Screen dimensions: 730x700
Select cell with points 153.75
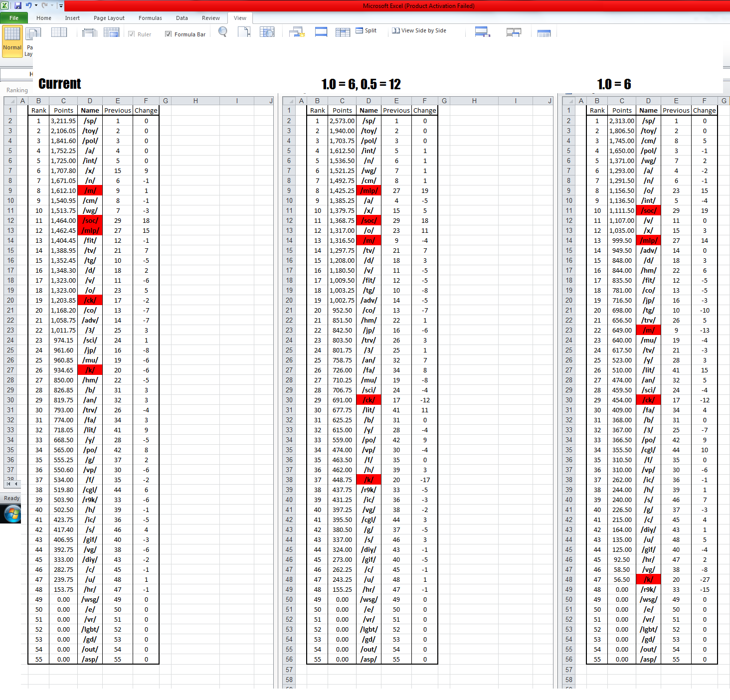tap(63, 589)
